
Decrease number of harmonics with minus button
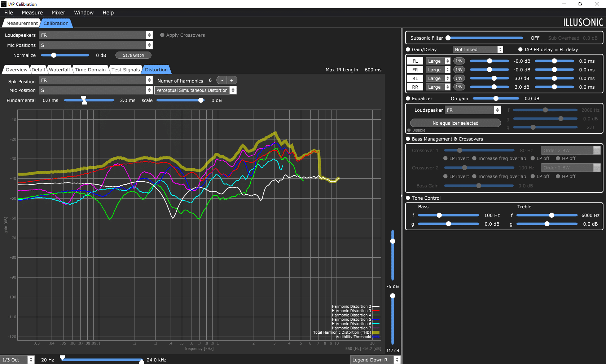[222, 80]
